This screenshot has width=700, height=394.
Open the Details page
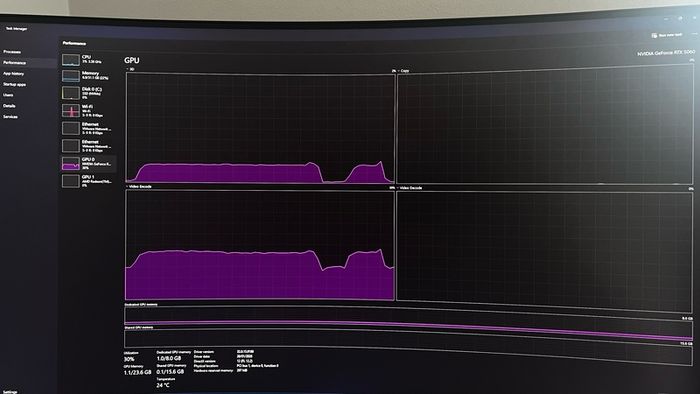point(9,106)
